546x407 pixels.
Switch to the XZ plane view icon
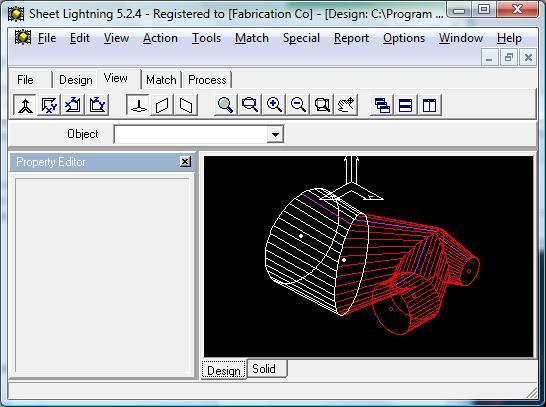73,105
